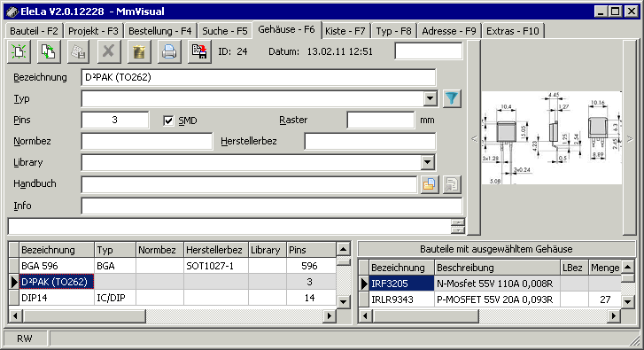
Task: Open the Library dropdown list
Action: point(428,162)
